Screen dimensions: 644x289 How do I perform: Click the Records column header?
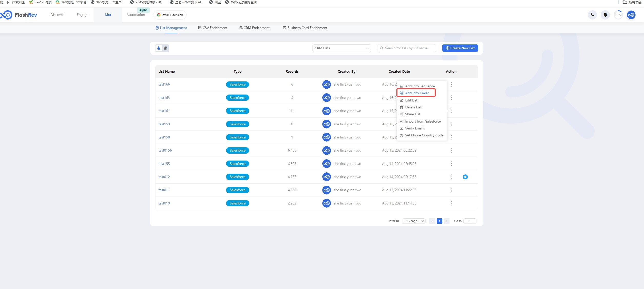(x=292, y=71)
